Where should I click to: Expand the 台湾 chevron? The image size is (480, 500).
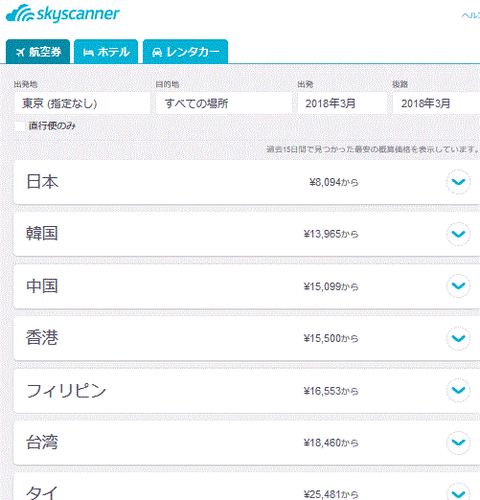458,443
